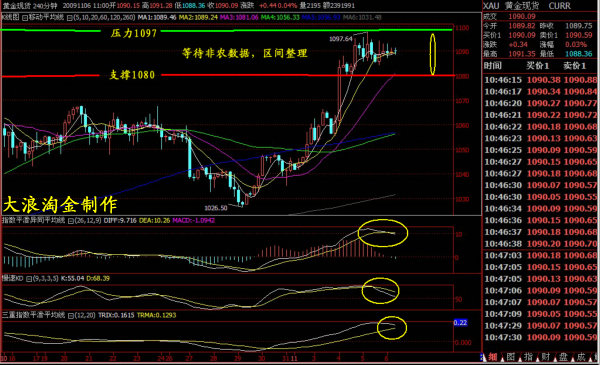The width and height of the screenshot is (600, 365).
Task: Click the 黄金现货 240分钟 title label
Action: (30, 6)
